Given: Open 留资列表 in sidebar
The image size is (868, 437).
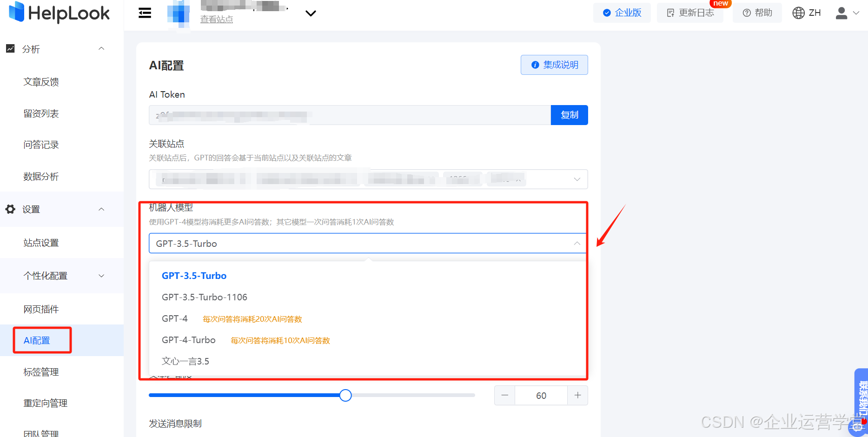Looking at the screenshot, I should point(41,113).
